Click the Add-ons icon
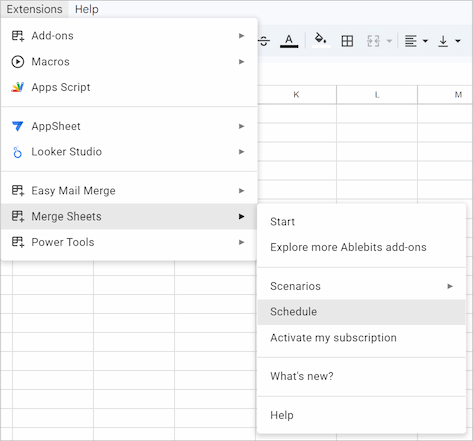The height and width of the screenshot is (441, 473). (18, 36)
